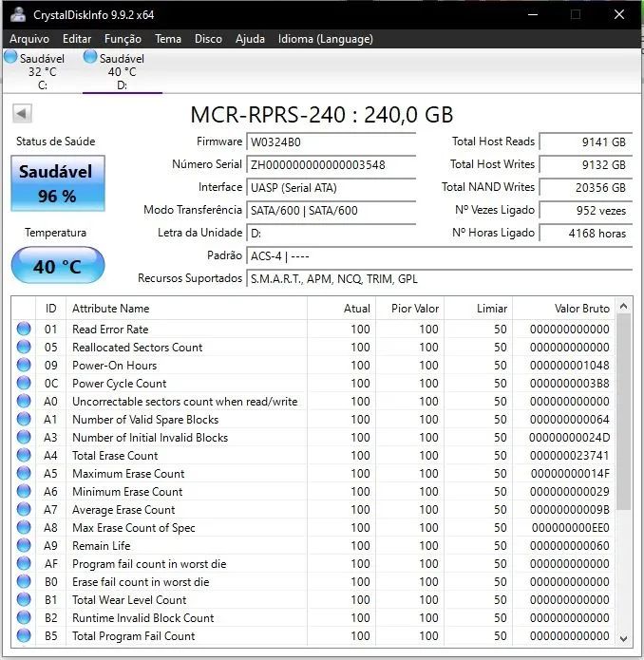Click the Total Host Writes value 9132 GB

pos(586,164)
